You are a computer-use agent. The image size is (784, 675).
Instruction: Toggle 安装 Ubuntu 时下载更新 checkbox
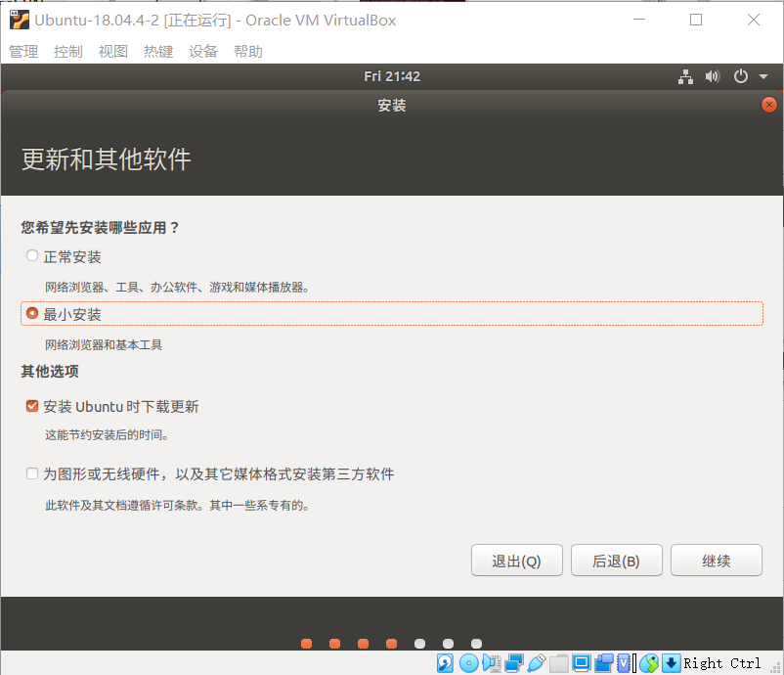32,406
